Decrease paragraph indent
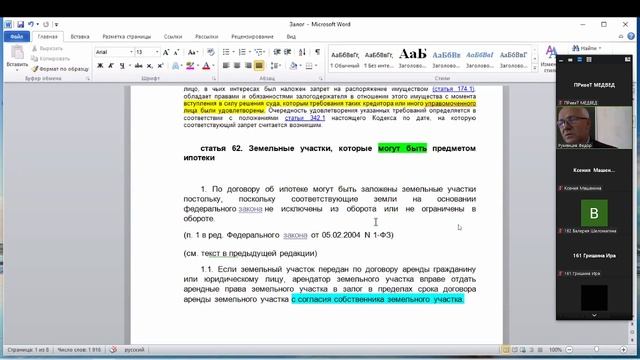The image size is (640, 360). pyautogui.click(x=277, y=52)
